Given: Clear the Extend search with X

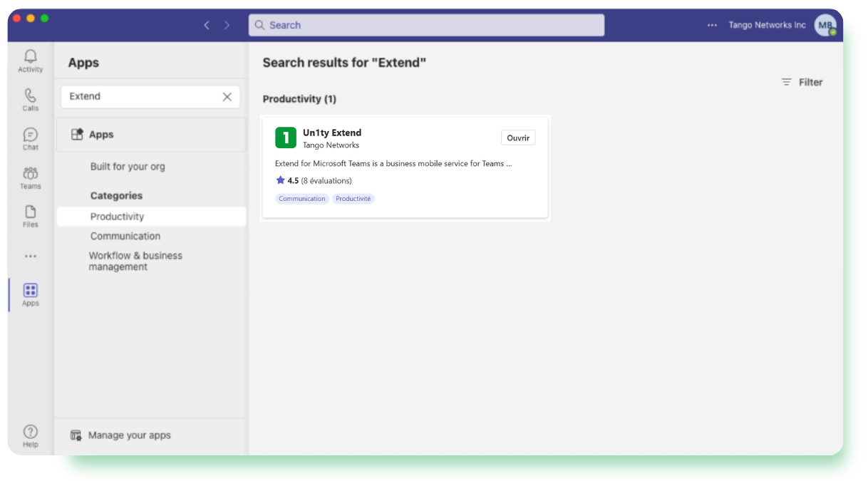Looking at the screenshot, I should [x=227, y=97].
